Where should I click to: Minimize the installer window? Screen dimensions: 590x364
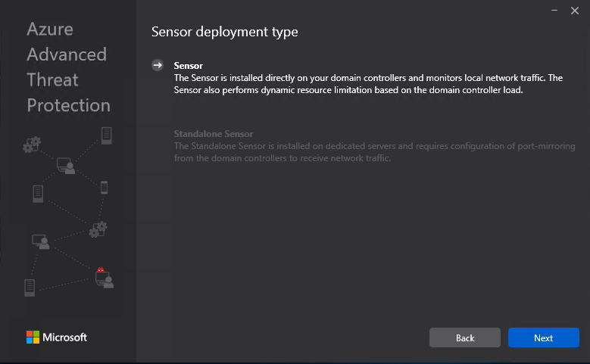click(x=554, y=9)
